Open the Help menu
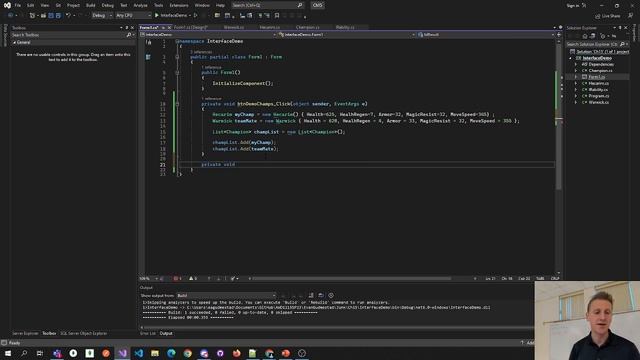This screenshot has width=640, height=360. pos(220,5)
